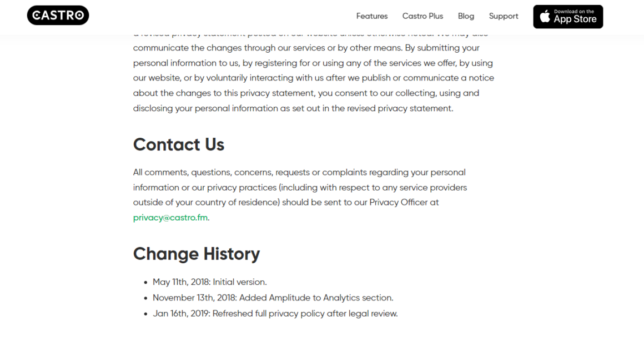This screenshot has height=341, width=644.
Task: Select the Jan 16th, 2019 legal review entry
Action: 275,314
